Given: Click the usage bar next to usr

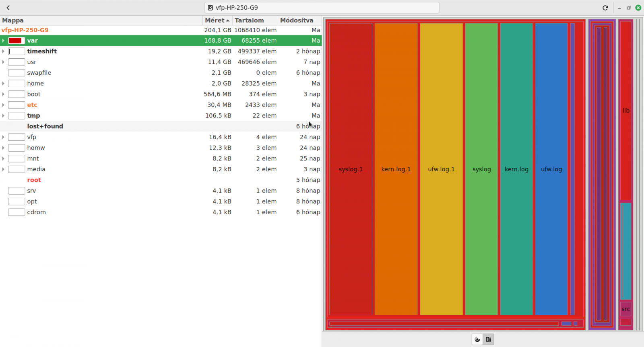Looking at the screenshot, I should (17, 62).
